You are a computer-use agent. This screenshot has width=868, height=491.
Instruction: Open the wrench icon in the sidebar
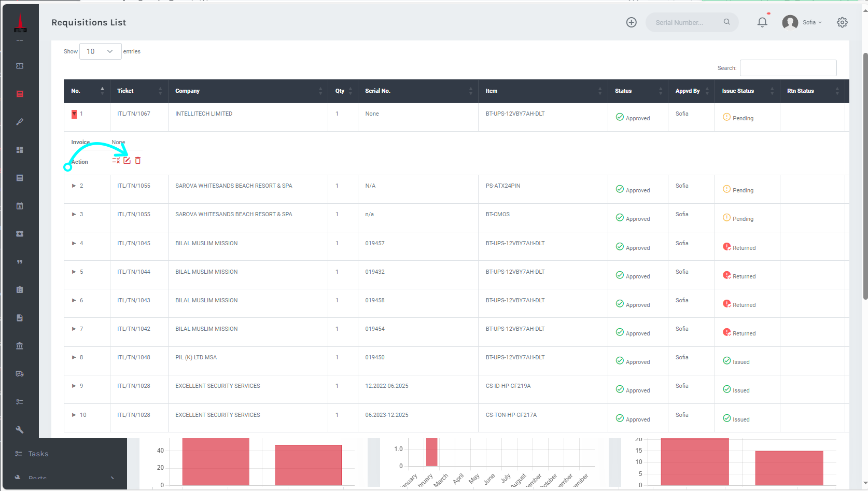pos(20,430)
